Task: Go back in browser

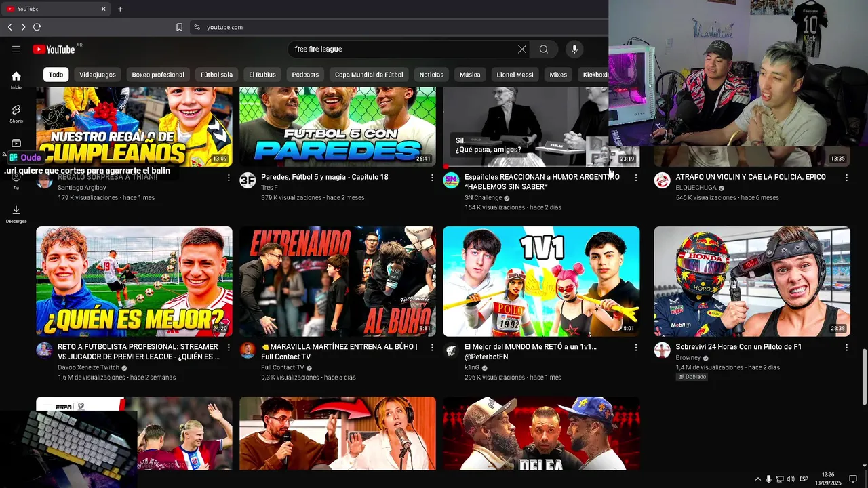Action: (x=9, y=27)
